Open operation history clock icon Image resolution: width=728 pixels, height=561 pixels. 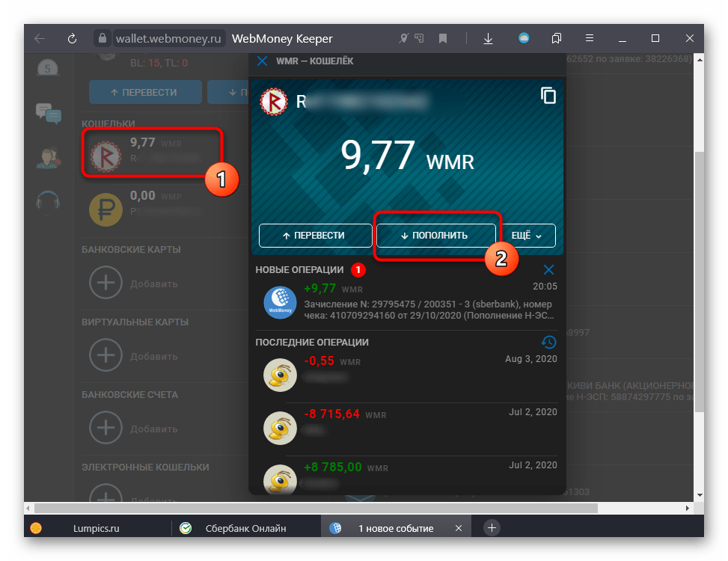pyautogui.click(x=548, y=342)
